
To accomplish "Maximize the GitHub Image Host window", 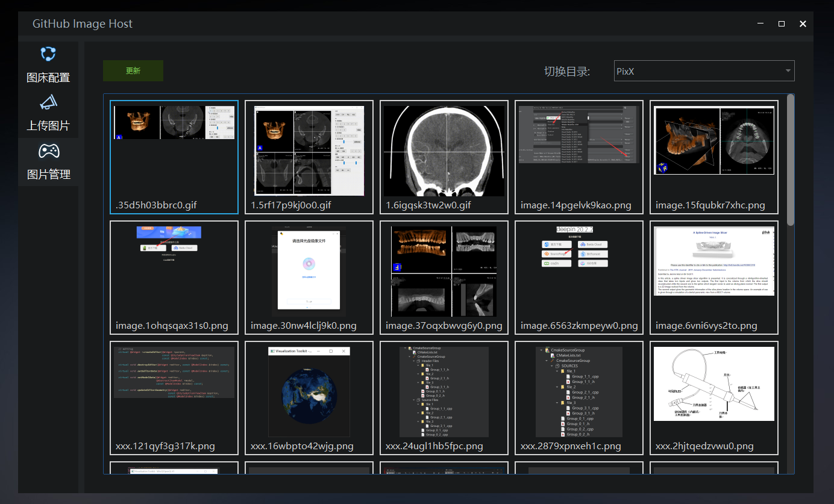I will 782,23.
